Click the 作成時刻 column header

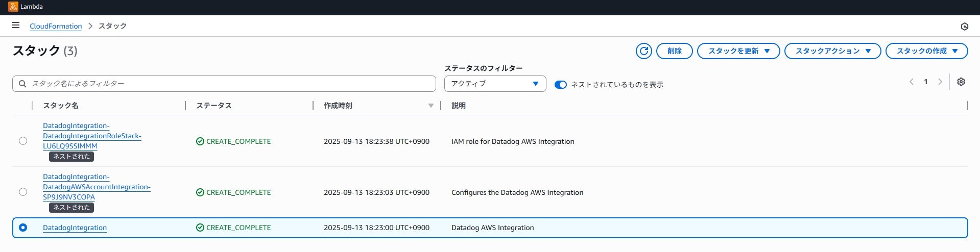338,106
